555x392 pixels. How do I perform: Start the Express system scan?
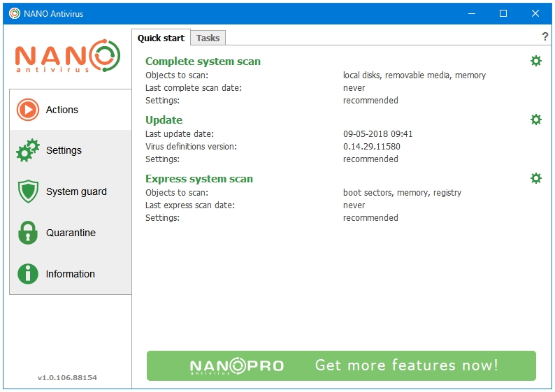[x=199, y=179]
